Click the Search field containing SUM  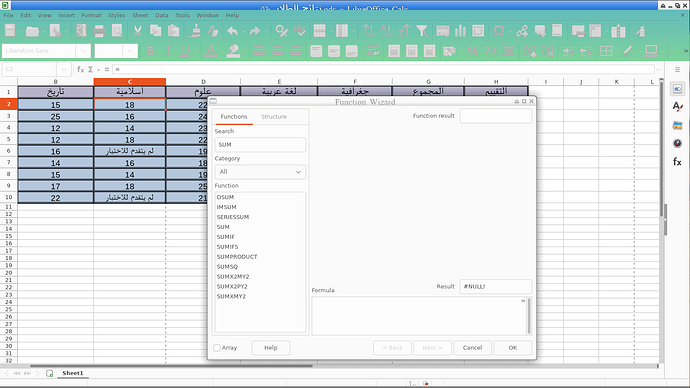tap(260, 145)
